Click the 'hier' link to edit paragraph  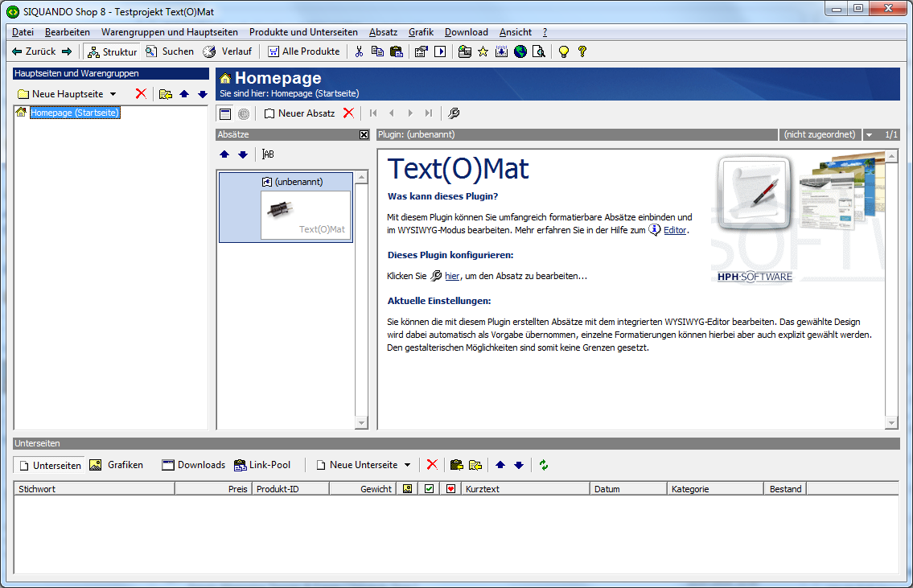click(452, 276)
